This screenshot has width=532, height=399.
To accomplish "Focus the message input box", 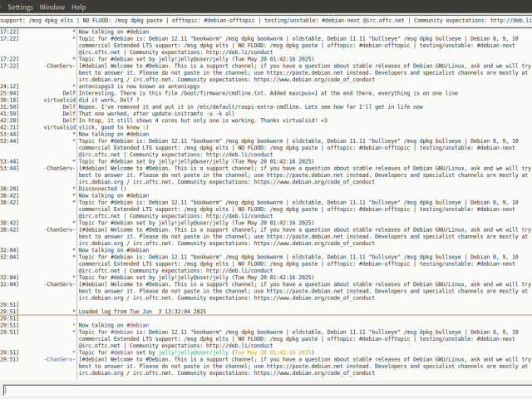I will [x=268, y=391].
